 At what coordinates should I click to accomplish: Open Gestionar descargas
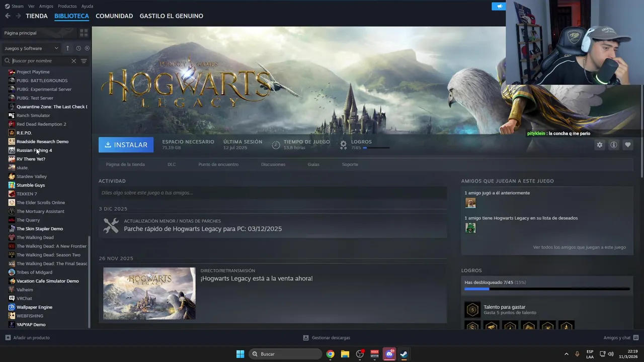[x=327, y=338]
